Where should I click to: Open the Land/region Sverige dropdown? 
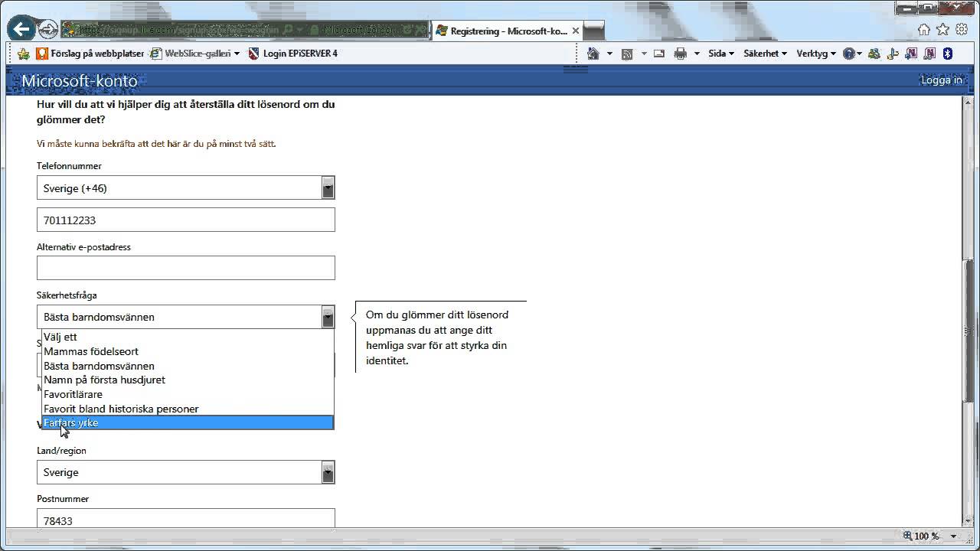coord(186,472)
